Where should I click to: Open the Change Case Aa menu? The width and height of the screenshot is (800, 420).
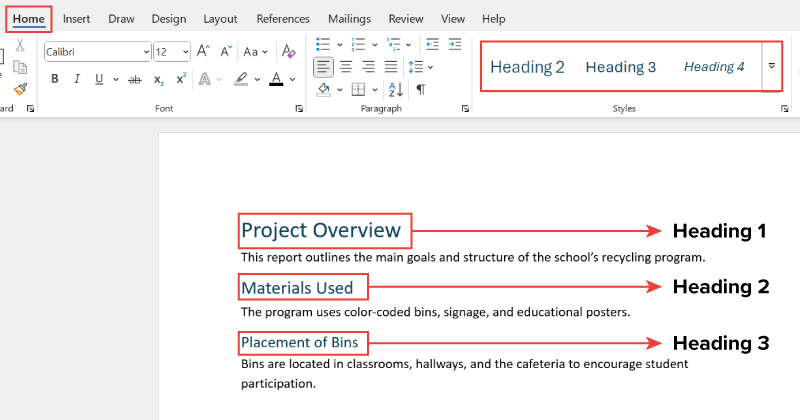[x=255, y=52]
